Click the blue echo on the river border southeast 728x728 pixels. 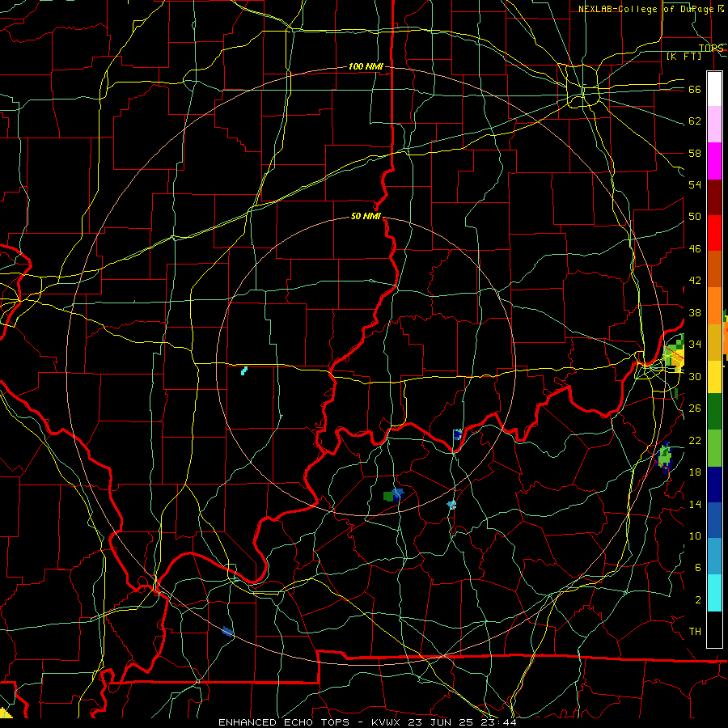[457, 434]
